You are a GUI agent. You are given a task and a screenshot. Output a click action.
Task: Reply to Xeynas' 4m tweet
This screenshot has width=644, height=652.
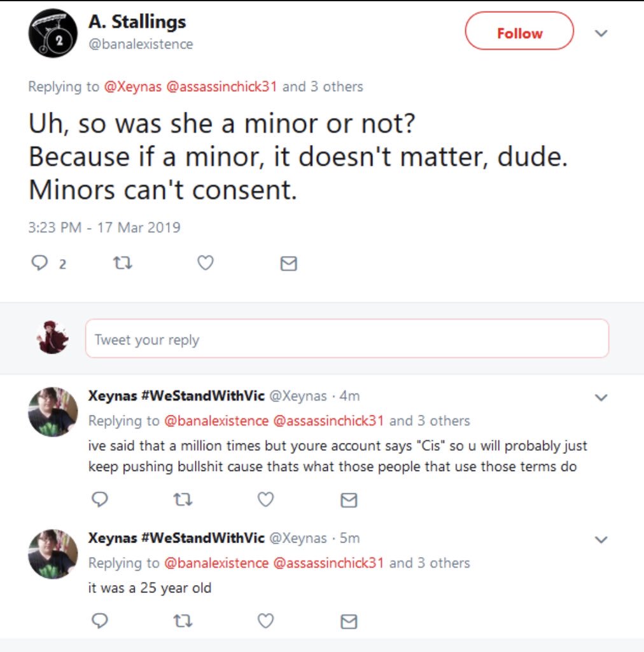click(99, 500)
